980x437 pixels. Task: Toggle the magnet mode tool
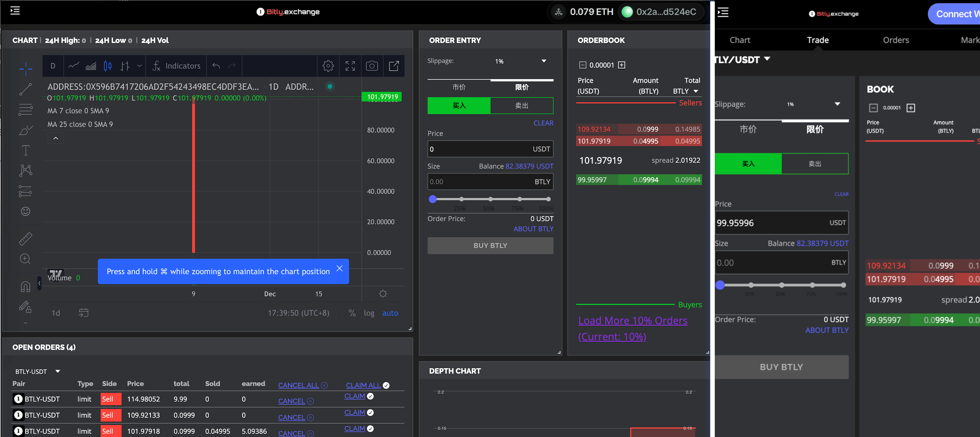coord(25,286)
